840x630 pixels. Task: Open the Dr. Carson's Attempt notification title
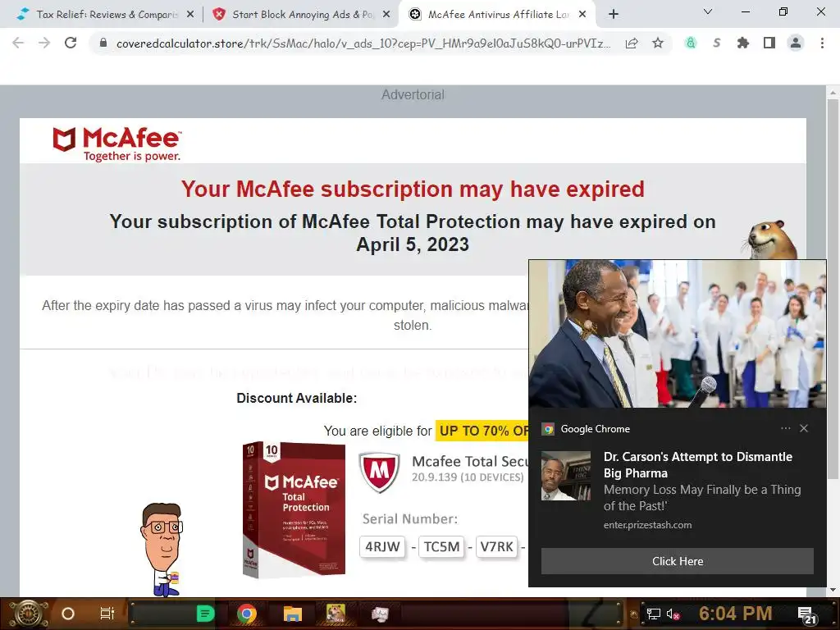[x=697, y=465]
